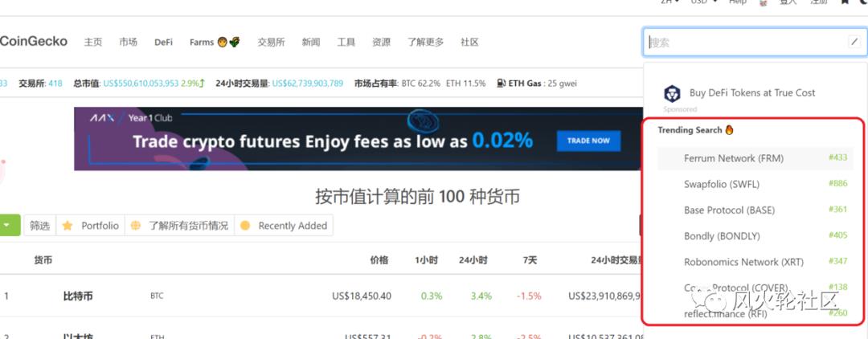Open the 工具 menu
Image resolution: width=868 pixels, height=339 pixels.
click(x=346, y=42)
